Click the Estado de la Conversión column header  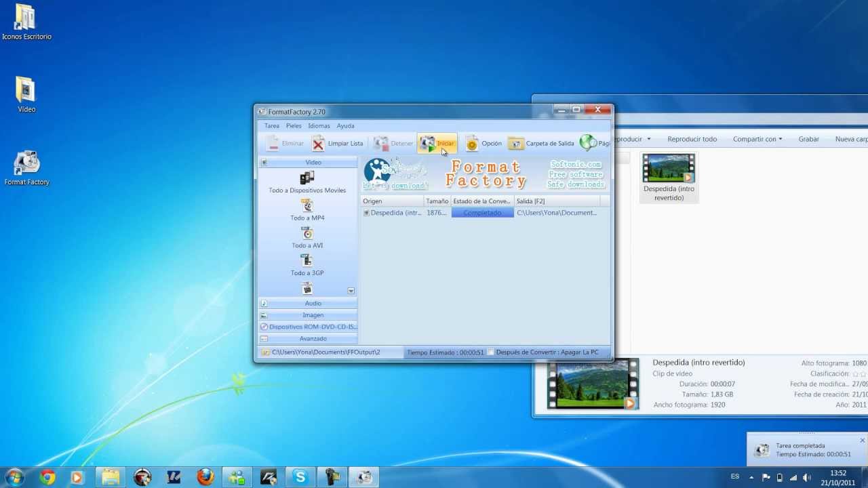(482, 201)
